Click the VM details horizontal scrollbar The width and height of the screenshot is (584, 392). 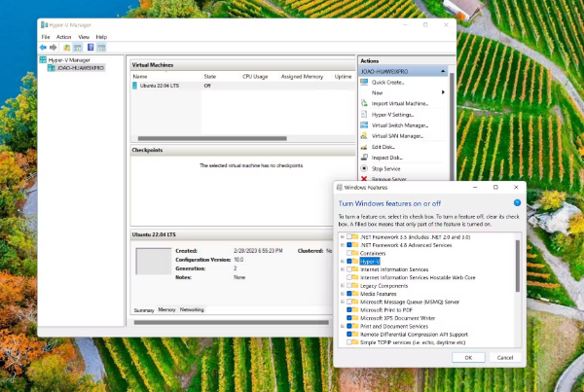232,322
